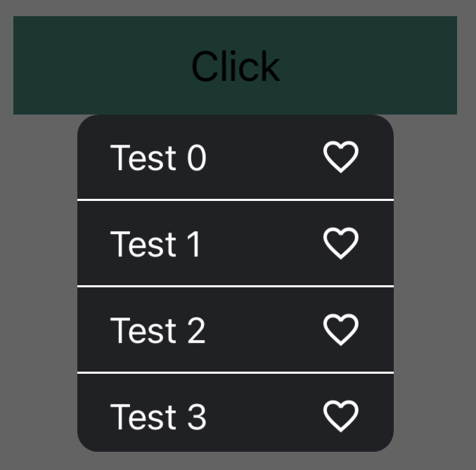Tap the heart outline next to Test 1
Viewport: 476px width, 470px height.
pos(341,243)
